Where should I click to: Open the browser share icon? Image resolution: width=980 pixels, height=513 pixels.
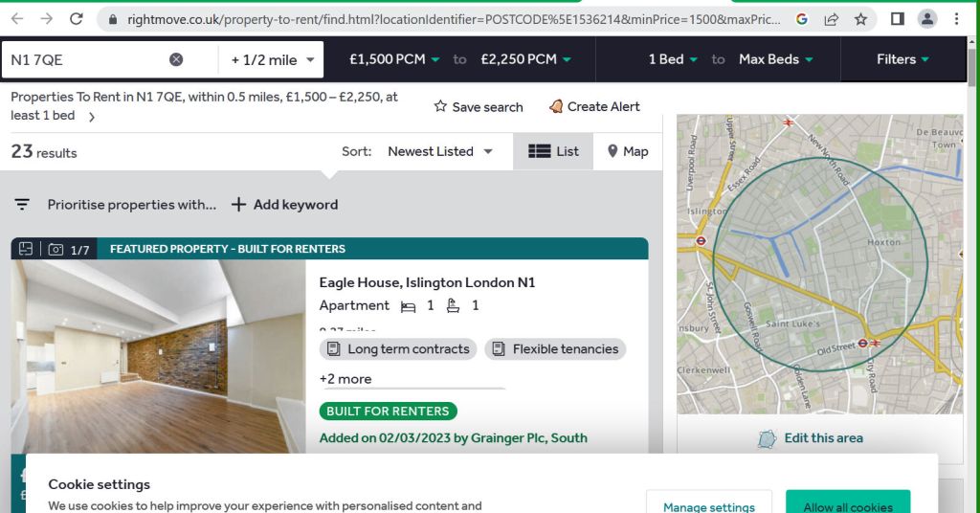coord(831,19)
